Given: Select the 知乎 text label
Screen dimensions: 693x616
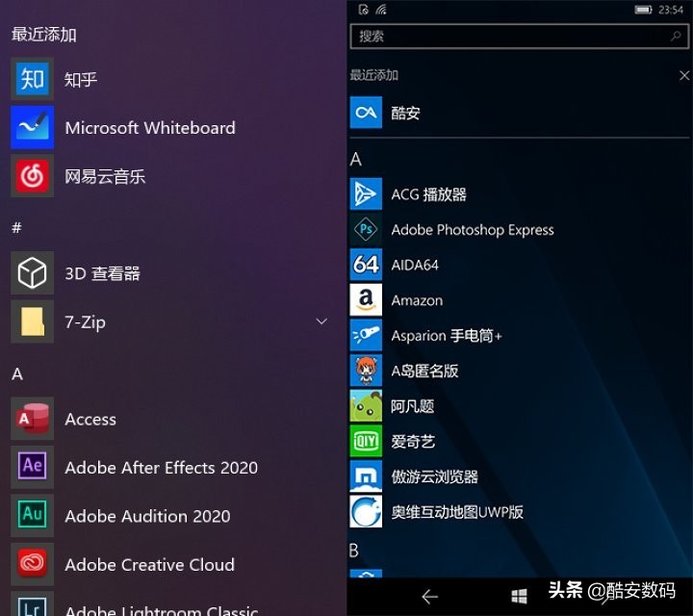Looking at the screenshot, I should click(81, 80).
